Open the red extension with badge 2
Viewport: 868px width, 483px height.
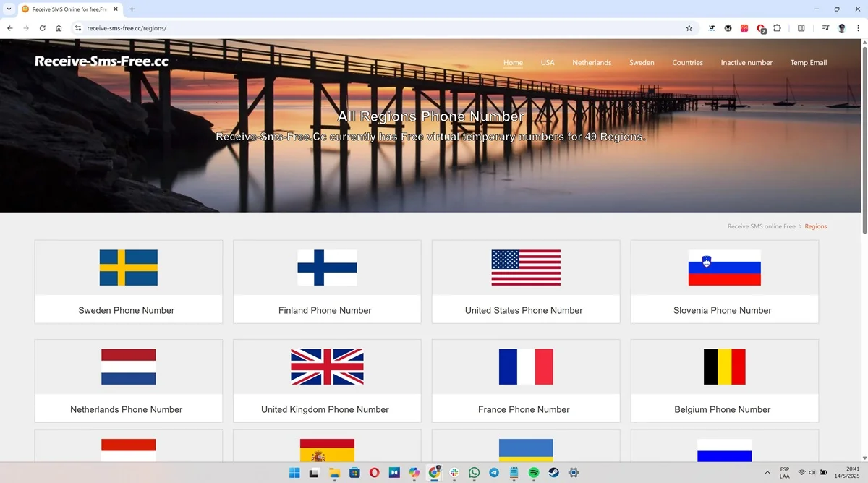tap(761, 29)
